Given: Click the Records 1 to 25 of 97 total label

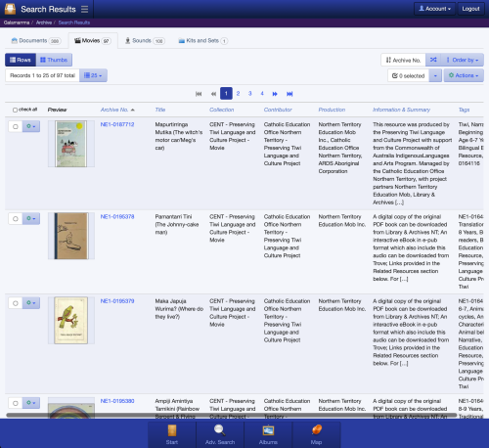Looking at the screenshot, I should pyautogui.click(x=42, y=75).
